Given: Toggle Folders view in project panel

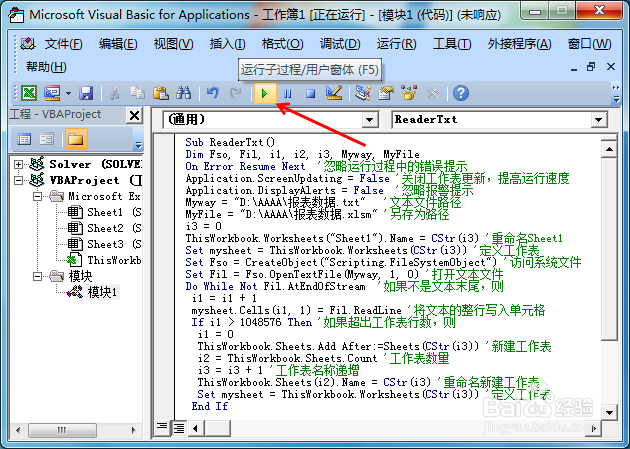Looking at the screenshot, I should click(76, 139).
